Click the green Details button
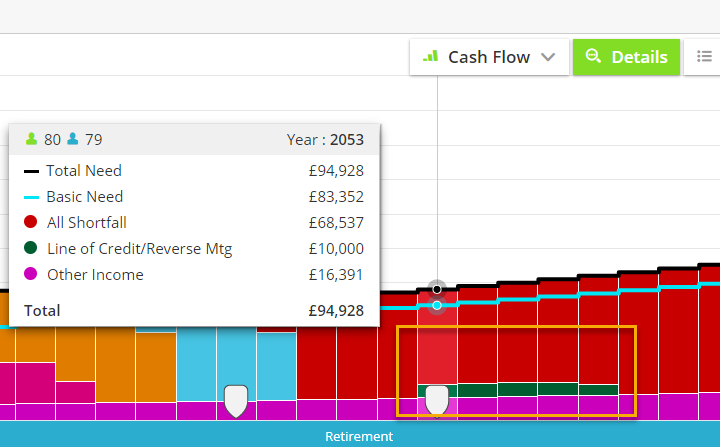 626,57
